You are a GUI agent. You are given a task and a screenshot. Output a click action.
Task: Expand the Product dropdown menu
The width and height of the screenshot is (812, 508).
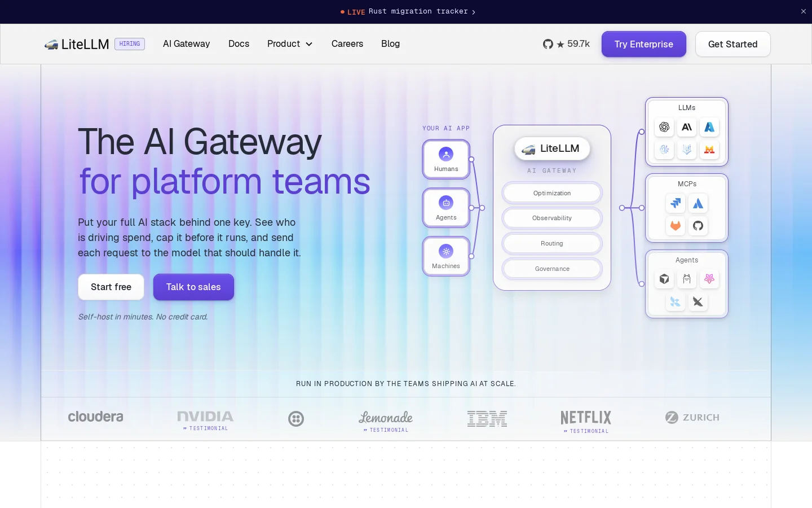[x=290, y=44]
